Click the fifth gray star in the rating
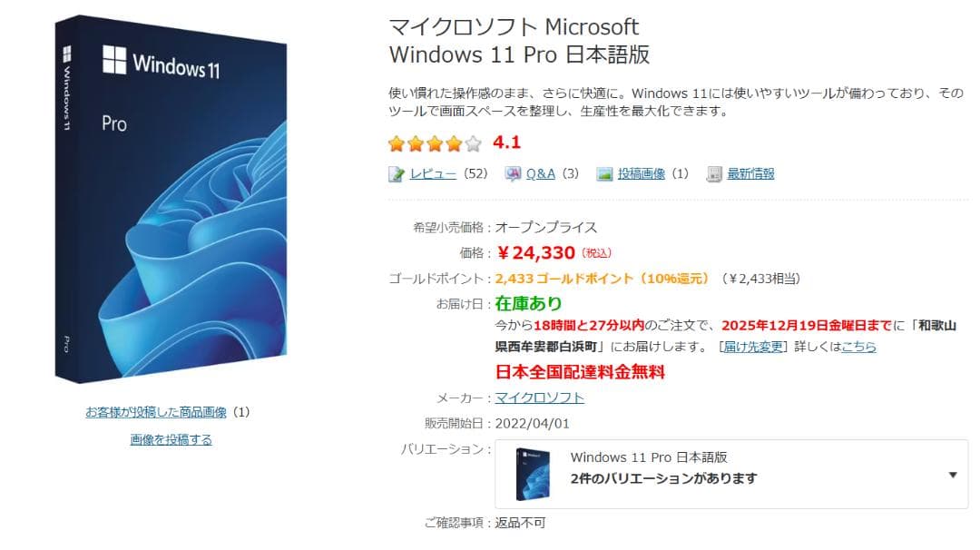The height and width of the screenshot is (550, 980). pos(471,143)
